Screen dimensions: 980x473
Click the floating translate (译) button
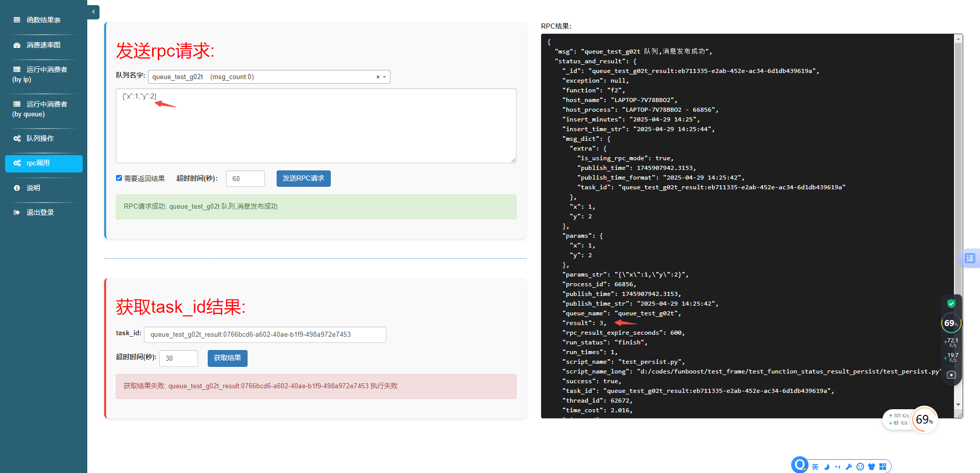(970, 259)
